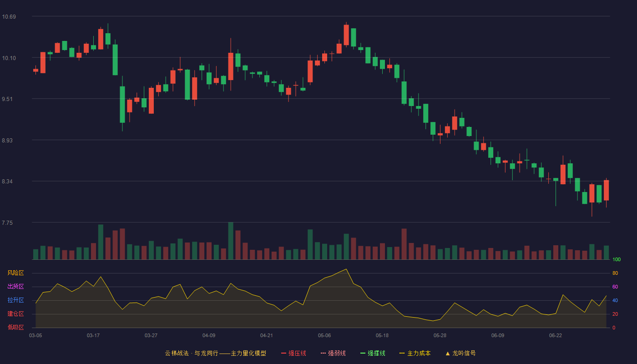Screen dimensions: 637x364
Task: Click the 03-17 date axis label
Action: [93, 335]
